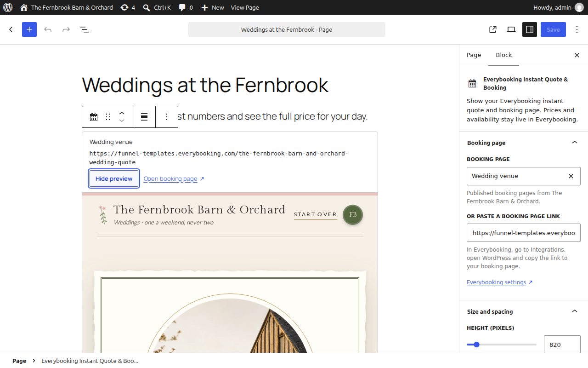Open the New content menu
The height and width of the screenshot is (368, 588).
click(x=213, y=7)
